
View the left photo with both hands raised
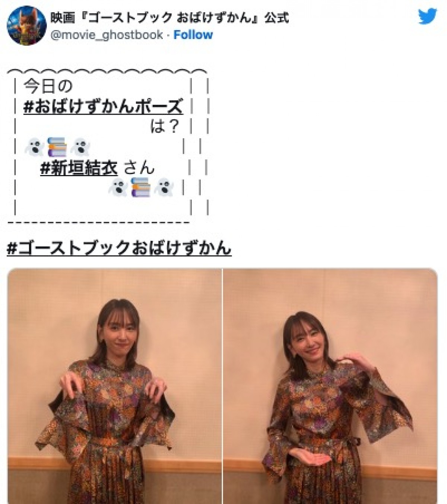coord(115,386)
